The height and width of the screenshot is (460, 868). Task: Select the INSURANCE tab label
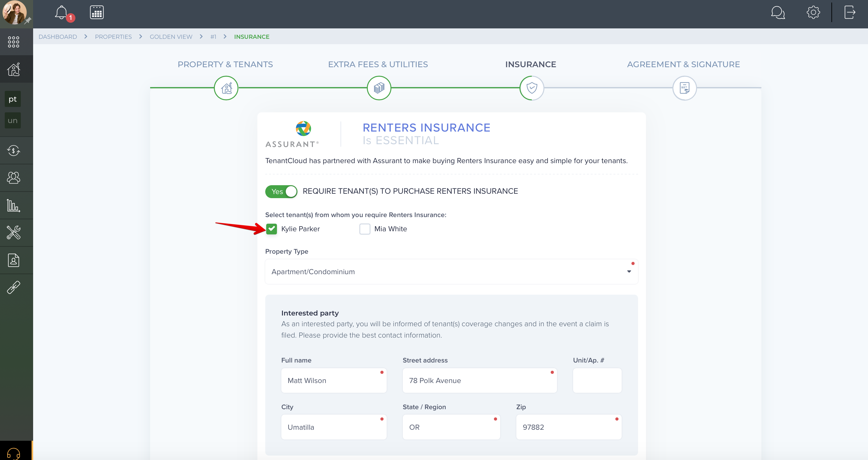pos(531,64)
